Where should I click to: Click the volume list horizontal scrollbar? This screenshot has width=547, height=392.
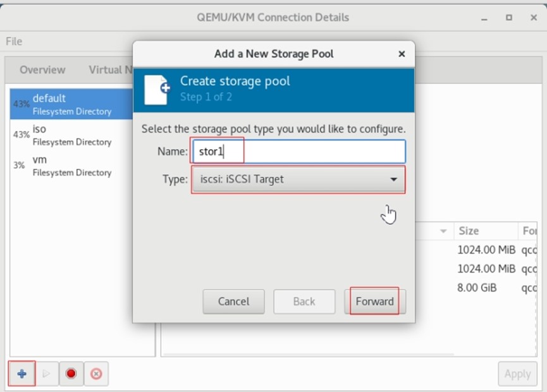tap(309, 354)
